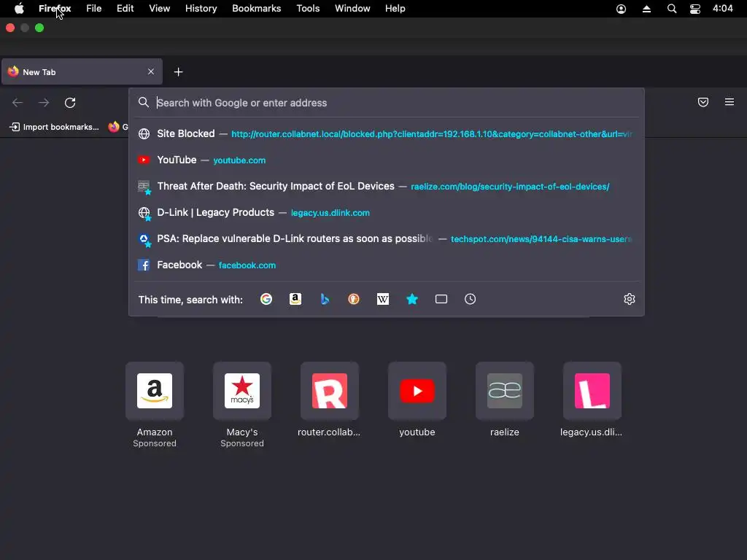Search this time with DuckDuckGo icon

pos(354,299)
